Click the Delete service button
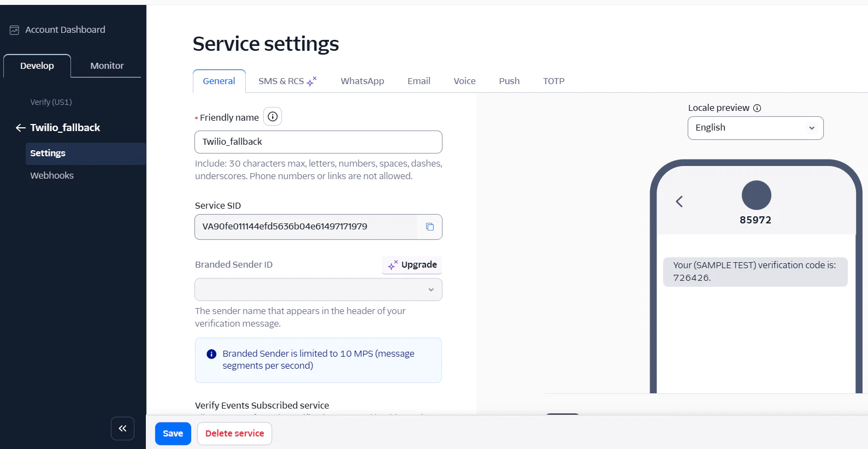The height and width of the screenshot is (449, 868). [234, 434]
